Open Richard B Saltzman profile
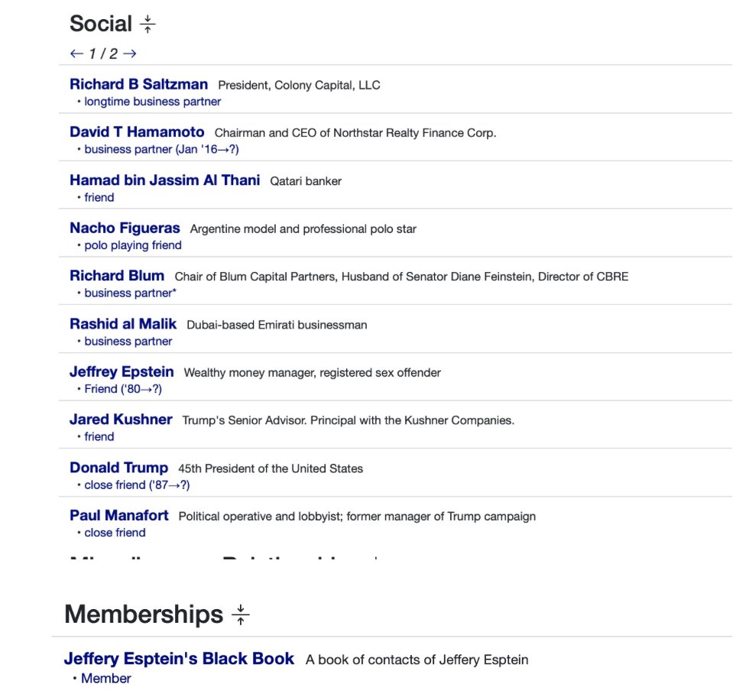 click(138, 84)
